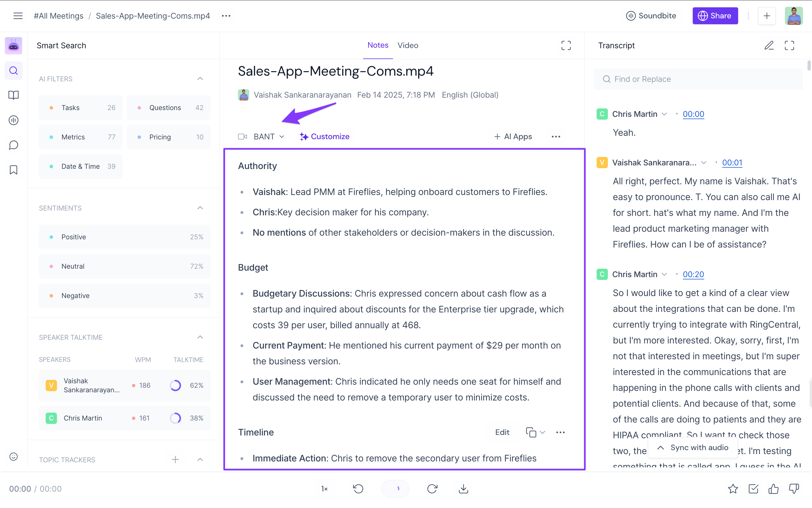Change playback speed 1x
The image size is (812, 508).
click(324, 489)
